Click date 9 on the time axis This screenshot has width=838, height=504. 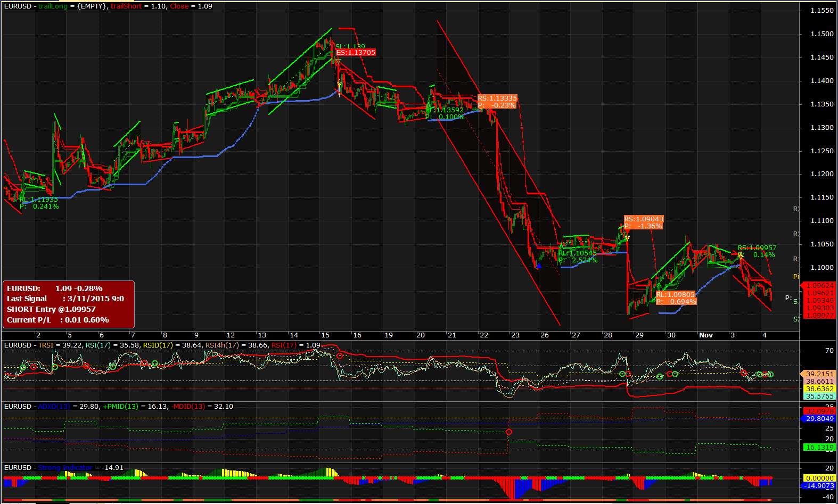point(196,335)
